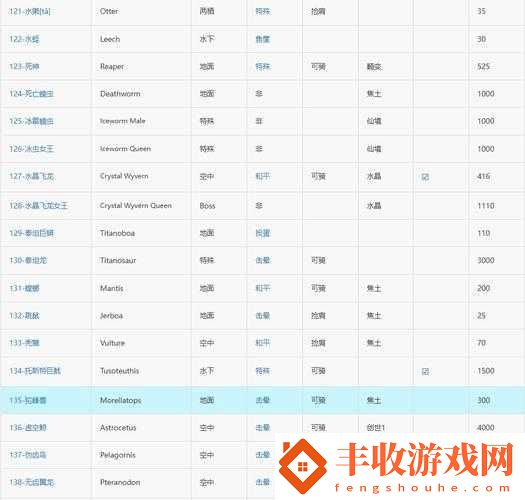Viewport: 525px width, 500px height.
Task: Click the blue taming-method link in the Astrocetus row
Action: click(263, 428)
